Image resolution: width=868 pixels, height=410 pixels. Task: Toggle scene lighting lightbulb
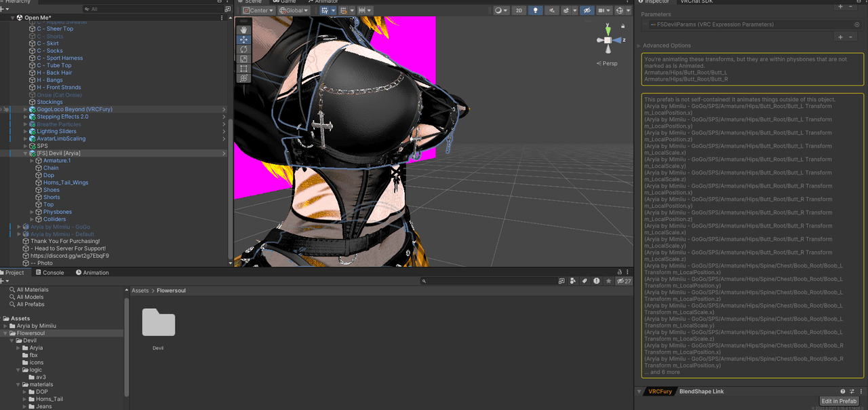point(536,11)
